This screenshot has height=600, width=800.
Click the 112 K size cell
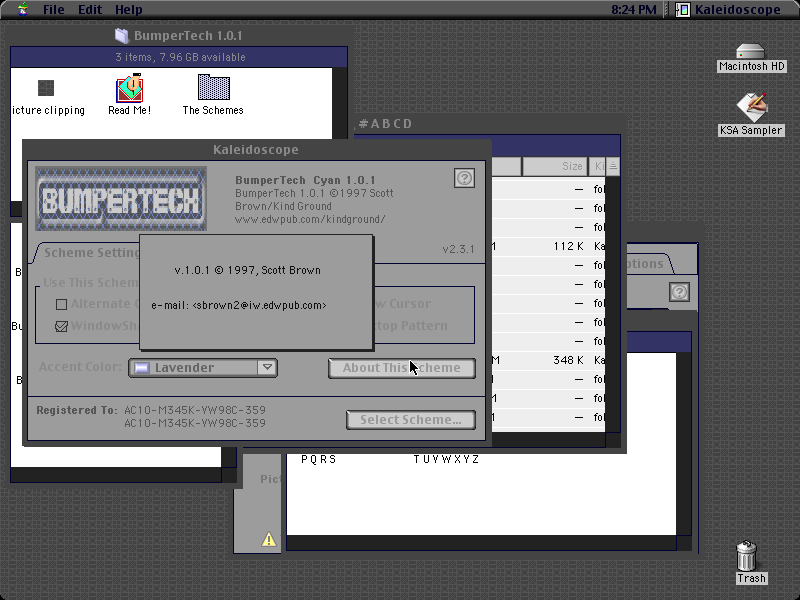[568, 246]
